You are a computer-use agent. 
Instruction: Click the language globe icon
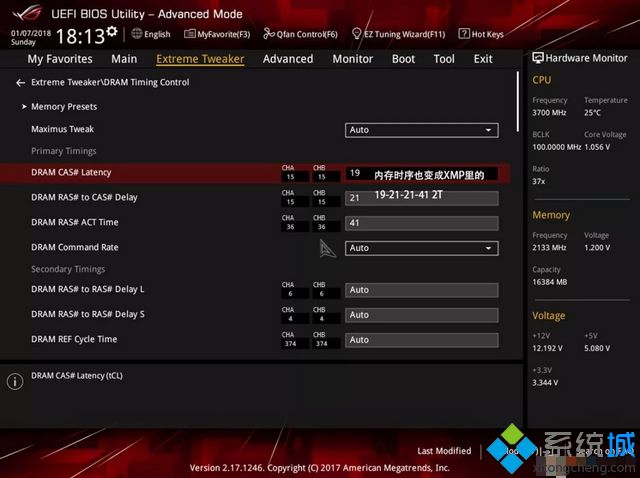tap(137, 33)
